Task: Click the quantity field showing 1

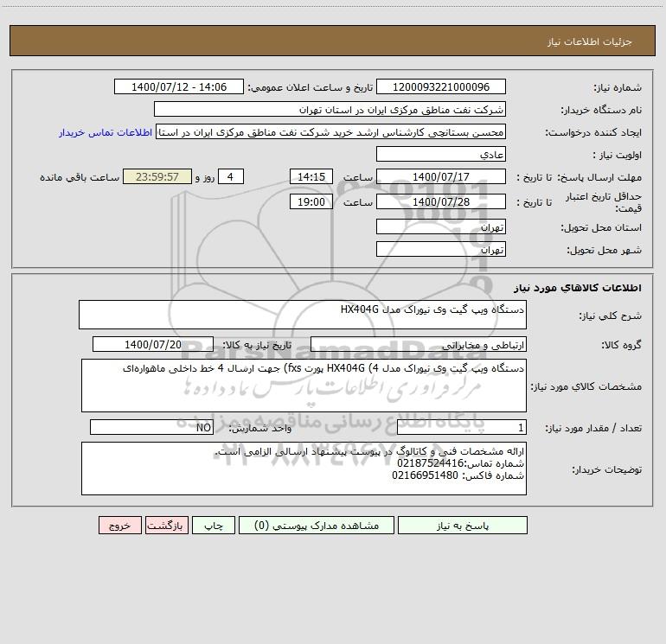Action: coord(462,427)
